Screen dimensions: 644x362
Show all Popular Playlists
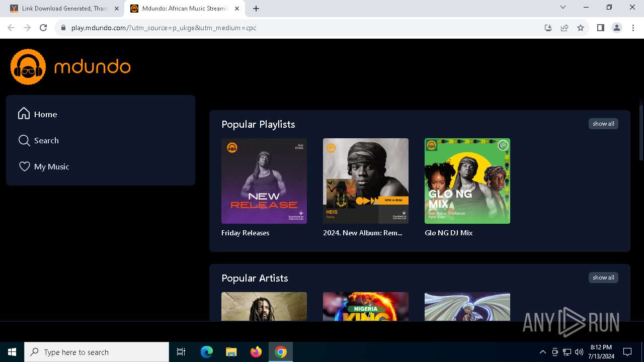tap(603, 124)
